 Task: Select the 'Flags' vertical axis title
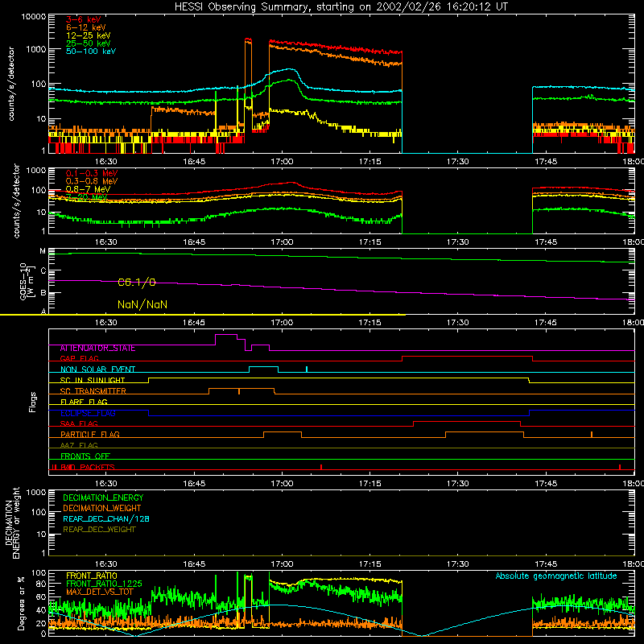33,402
